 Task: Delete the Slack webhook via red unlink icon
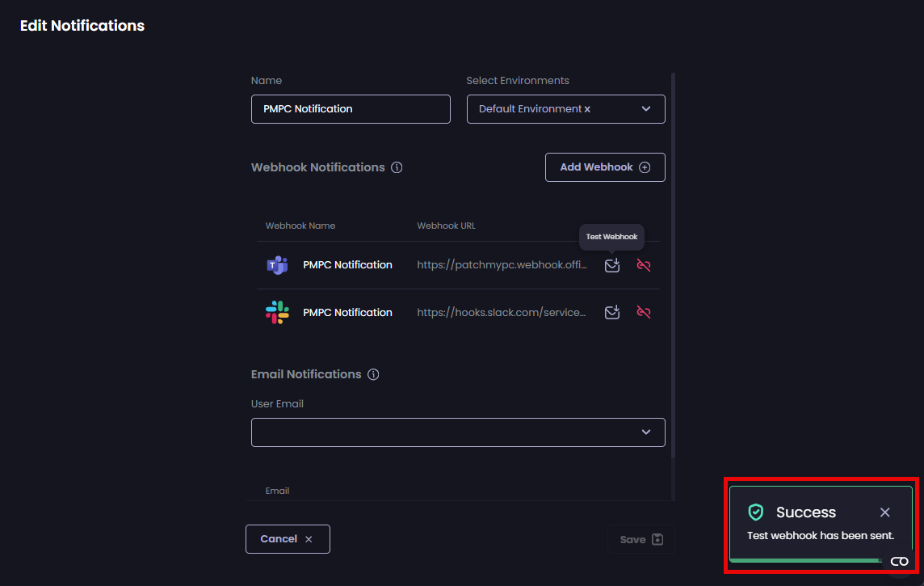point(643,312)
